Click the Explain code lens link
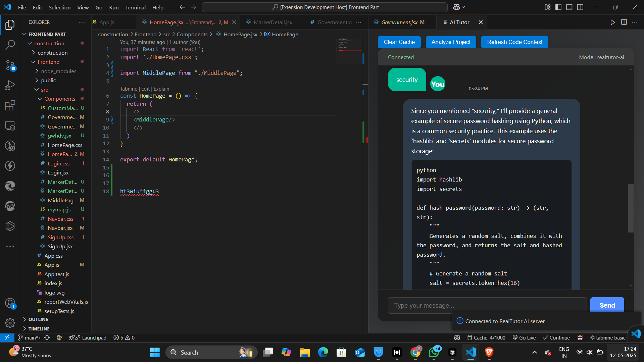This screenshot has height=362, width=644. point(161,89)
